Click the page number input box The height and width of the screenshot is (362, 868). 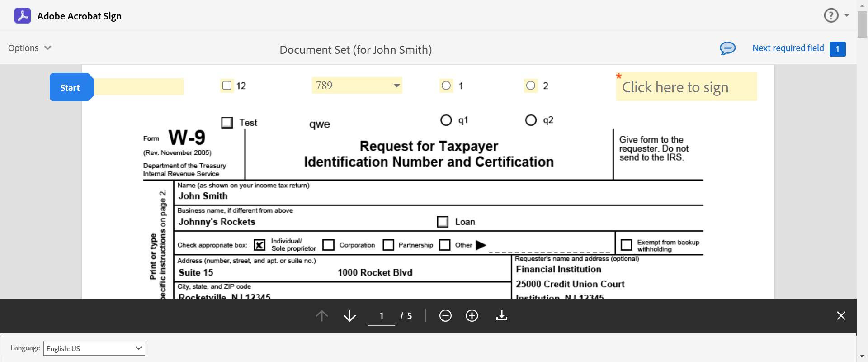click(x=382, y=316)
